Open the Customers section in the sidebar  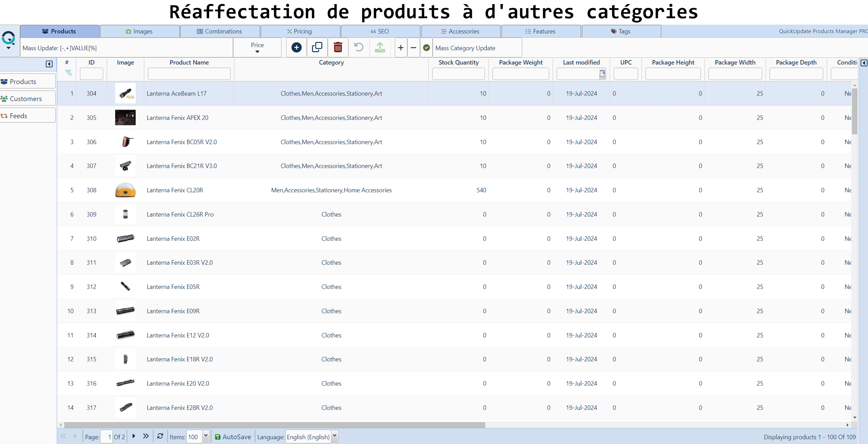(26, 98)
